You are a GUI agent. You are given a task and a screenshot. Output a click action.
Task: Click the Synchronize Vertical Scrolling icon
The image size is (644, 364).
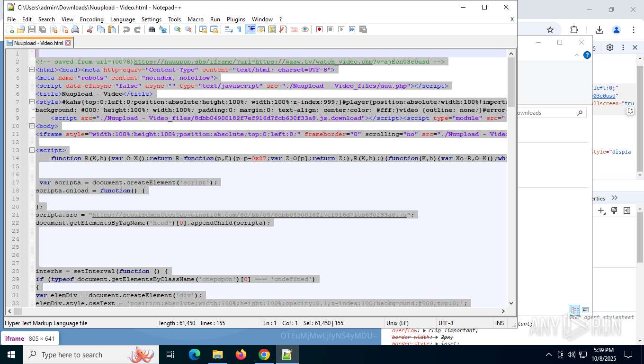pyautogui.click(x=203, y=29)
